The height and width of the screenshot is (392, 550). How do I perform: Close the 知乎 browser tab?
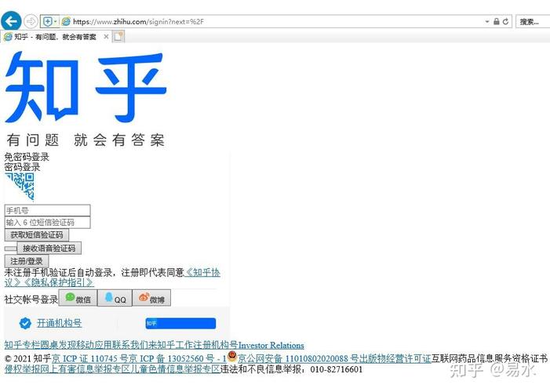106,37
